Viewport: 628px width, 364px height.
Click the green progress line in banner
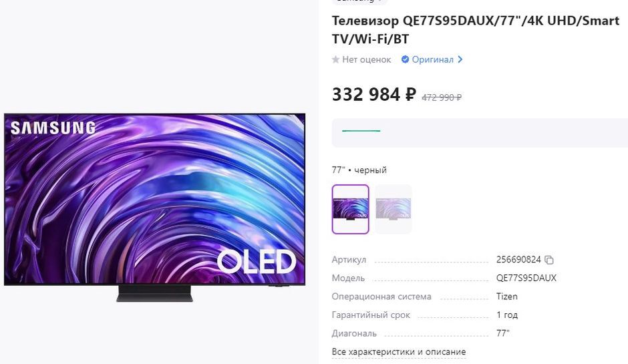[361, 131]
